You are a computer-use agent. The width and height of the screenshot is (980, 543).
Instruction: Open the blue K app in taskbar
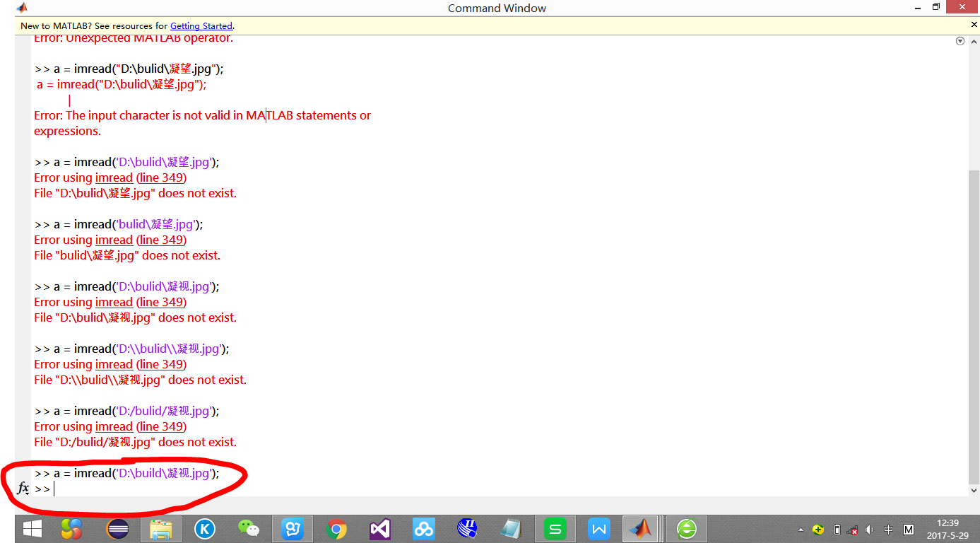205,528
